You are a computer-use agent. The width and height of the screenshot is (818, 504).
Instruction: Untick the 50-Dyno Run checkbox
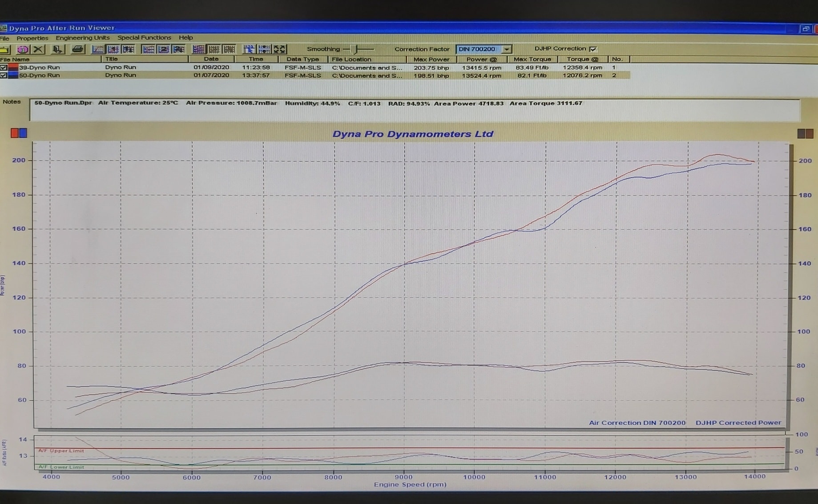(x=4, y=76)
